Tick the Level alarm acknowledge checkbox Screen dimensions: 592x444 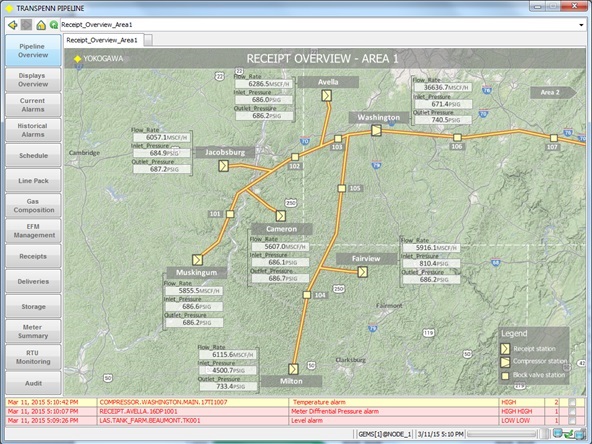pos(572,421)
